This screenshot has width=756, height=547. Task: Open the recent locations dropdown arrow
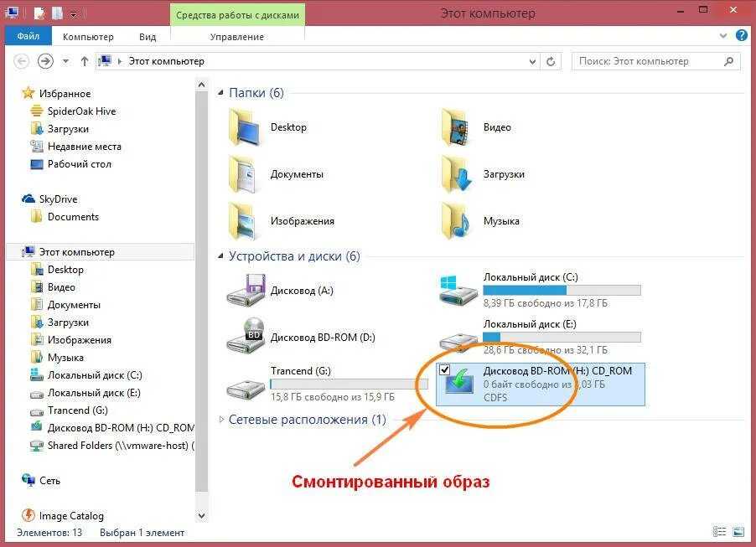tap(66, 61)
